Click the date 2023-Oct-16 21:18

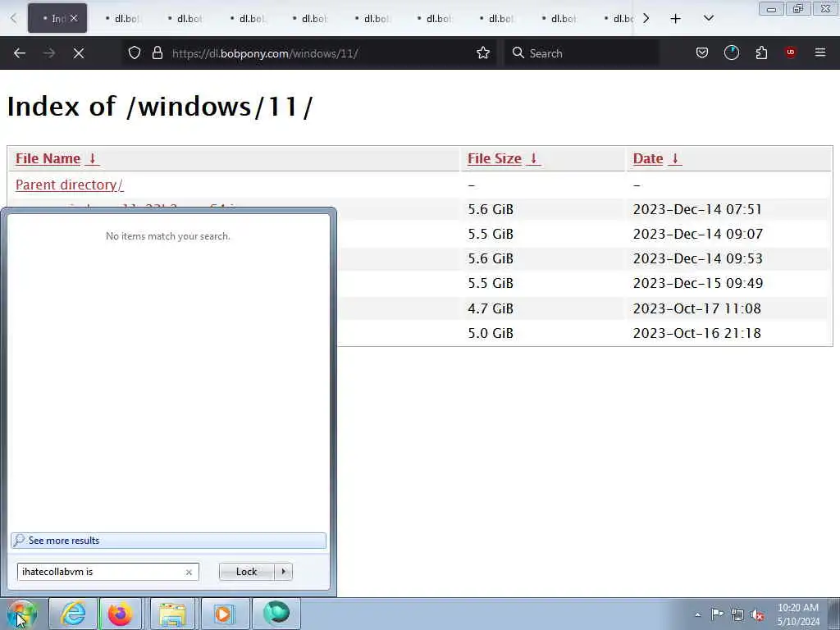pyautogui.click(x=697, y=333)
